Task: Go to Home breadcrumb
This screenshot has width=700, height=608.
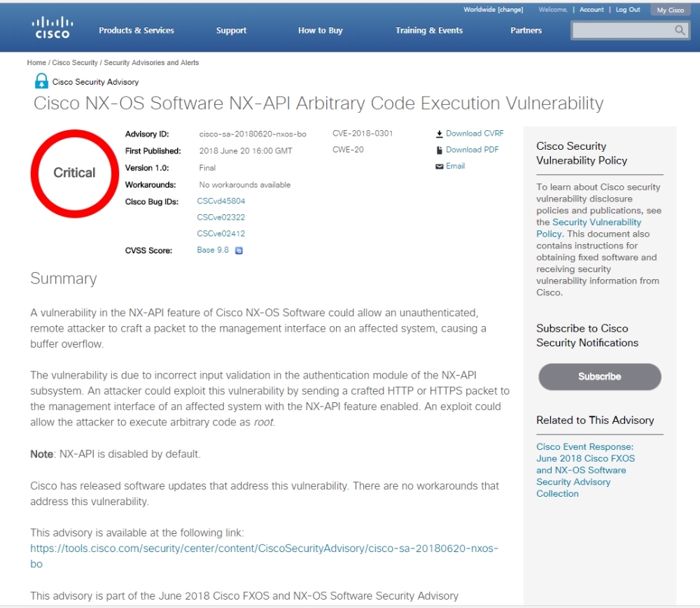Action: point(36,62)
